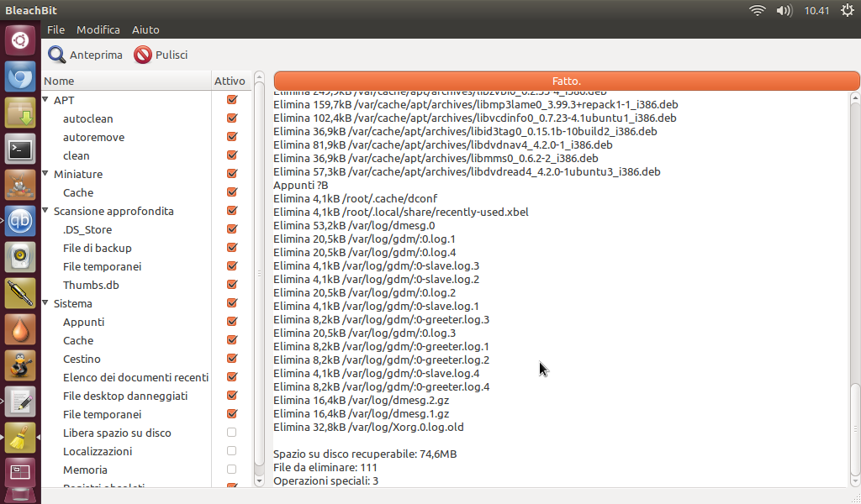
Task: Click the Attivo column header
Action: 230,81
